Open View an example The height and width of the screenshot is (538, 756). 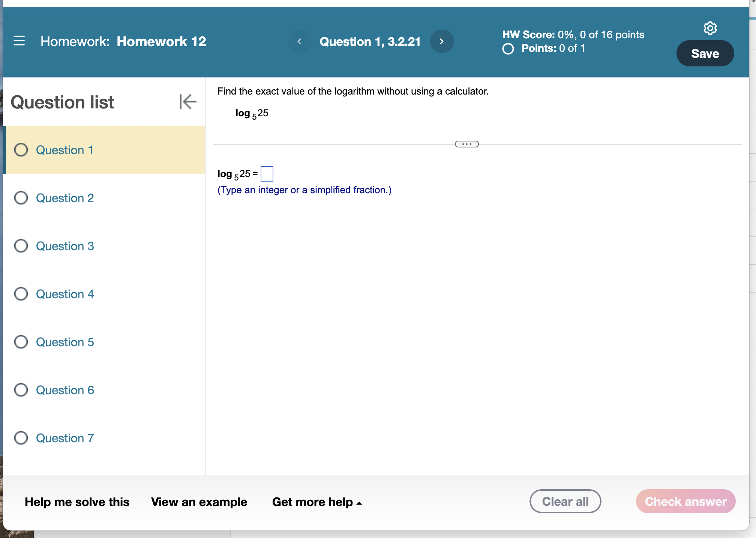[199, 502]
